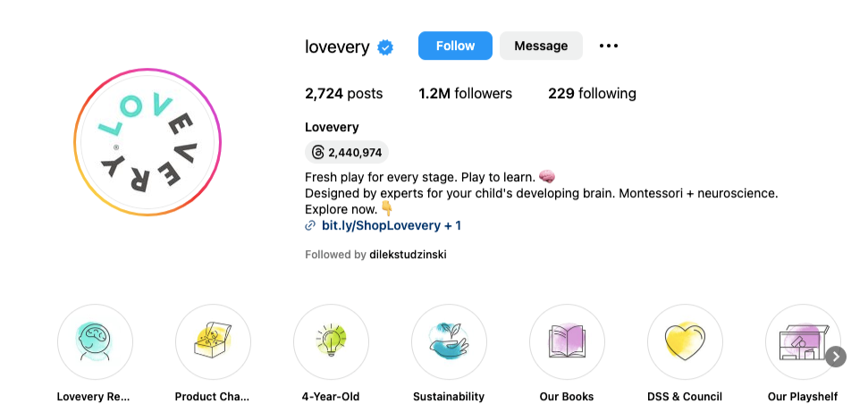Image resolution: width=868 pixels, height=420 pixels.
Task: Click the Follow button
Action: tap(455, 46)
